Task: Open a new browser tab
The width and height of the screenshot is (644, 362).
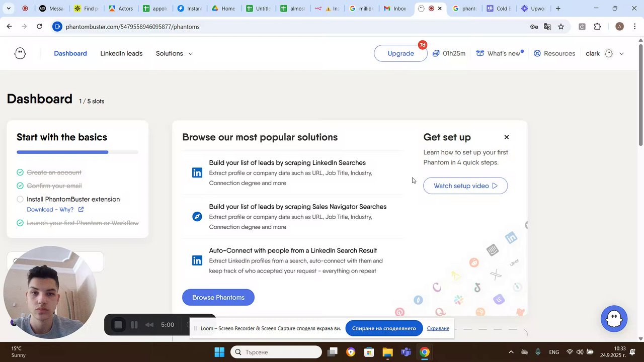Action: (558, 9)
